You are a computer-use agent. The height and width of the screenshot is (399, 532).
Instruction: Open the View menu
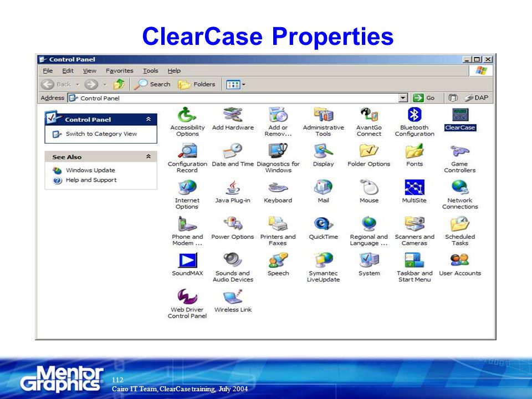(90, 70)
